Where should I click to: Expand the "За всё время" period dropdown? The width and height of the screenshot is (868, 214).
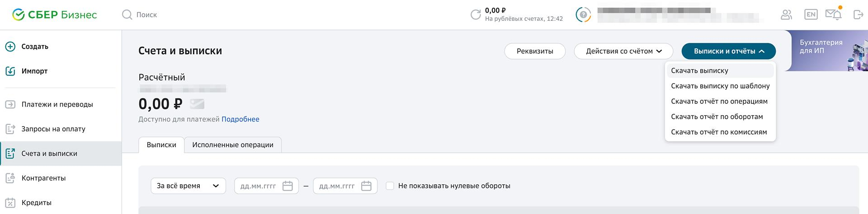pyautogui.click(x=188, y=186)
